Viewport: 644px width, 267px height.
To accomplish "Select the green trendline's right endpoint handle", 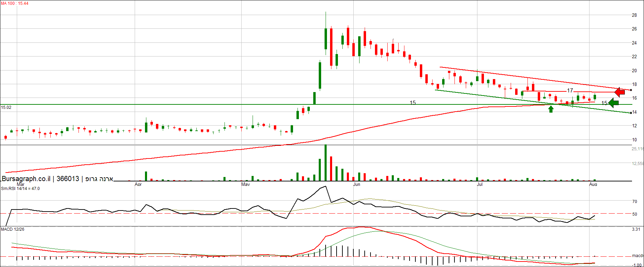I will pos(631,113).
